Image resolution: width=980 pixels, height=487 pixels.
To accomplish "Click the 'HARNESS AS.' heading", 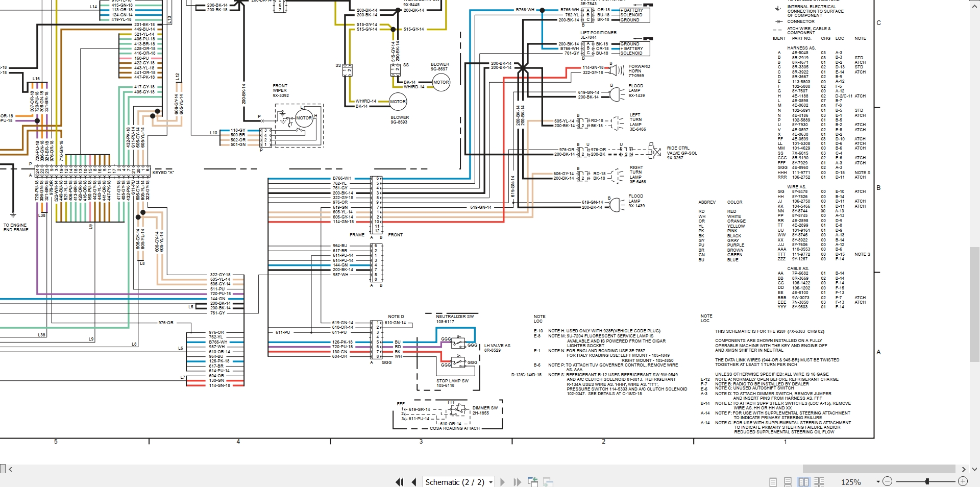I will point(801,48).
